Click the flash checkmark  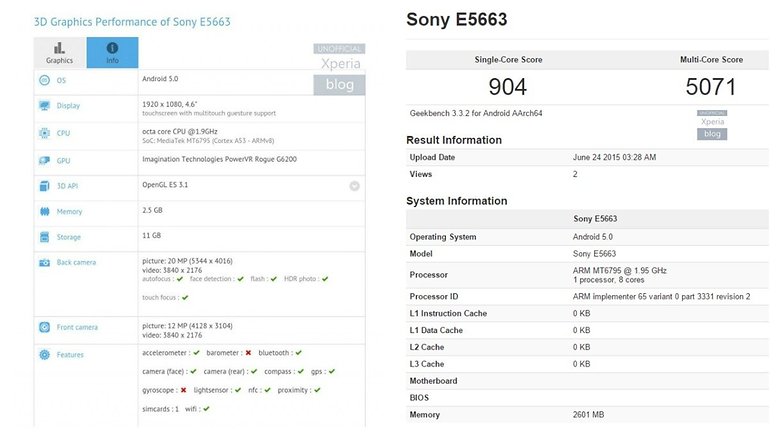point(273,279)
